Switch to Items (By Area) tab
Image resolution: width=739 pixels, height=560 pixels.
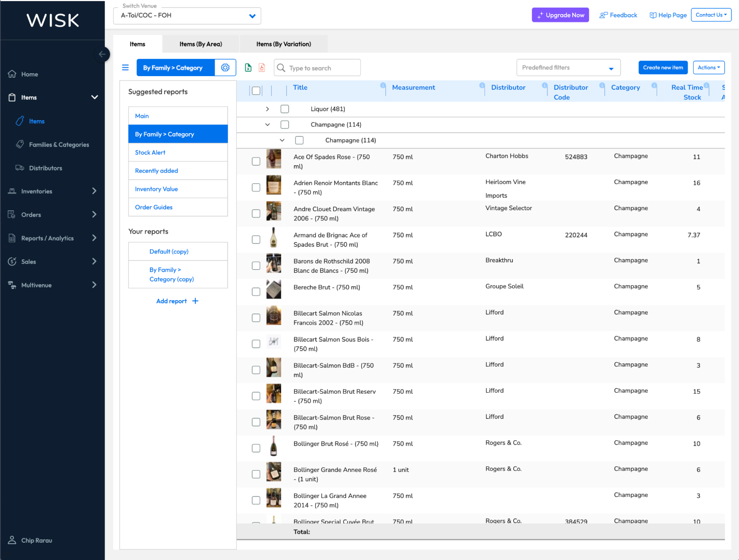pos(201,44)
